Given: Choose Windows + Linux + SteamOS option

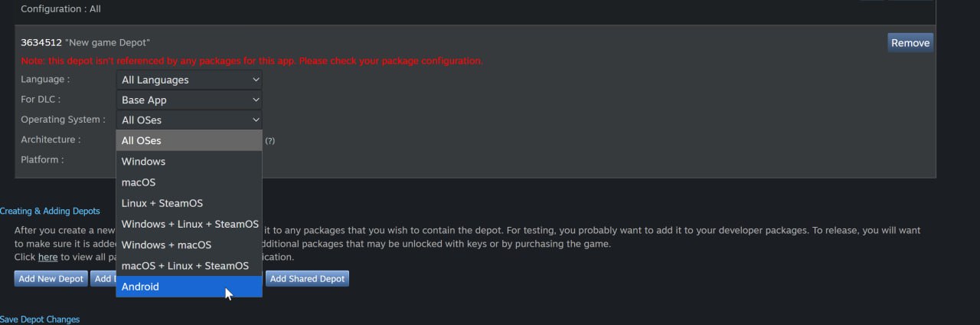Looking at the screenshot, I should pos(189,224).
